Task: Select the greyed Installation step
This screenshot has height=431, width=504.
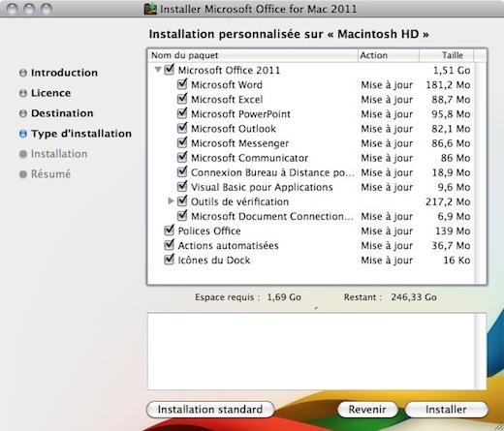Action: click(x=59, y=154)
